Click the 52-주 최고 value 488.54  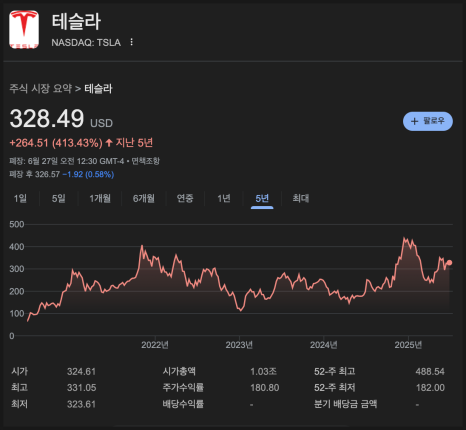tap(430, 371)
